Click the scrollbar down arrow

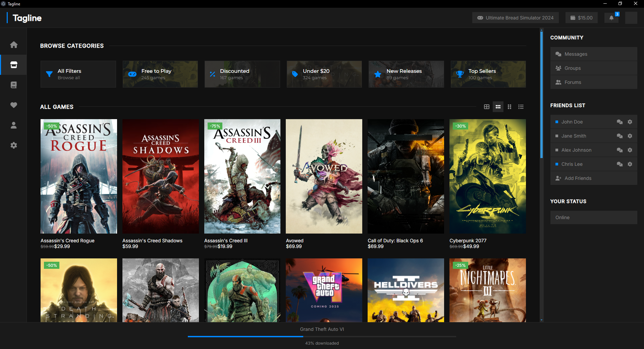coord(541,320)
